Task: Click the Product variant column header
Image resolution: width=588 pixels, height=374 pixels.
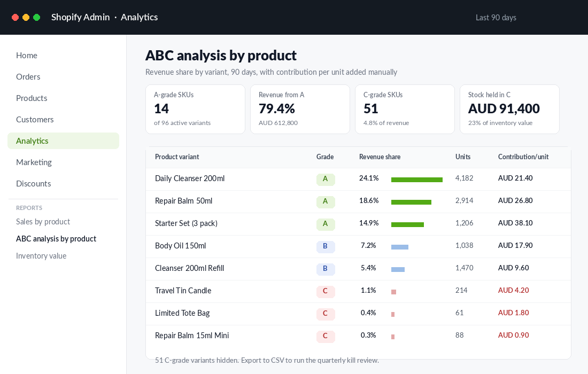Action: 177,157
